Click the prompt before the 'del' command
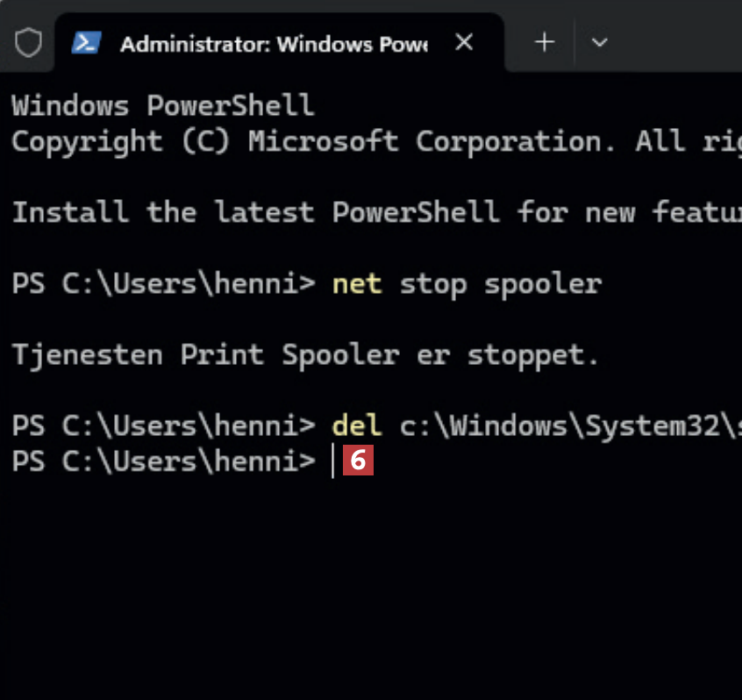 pyautogui.click(x=163, y=425)
